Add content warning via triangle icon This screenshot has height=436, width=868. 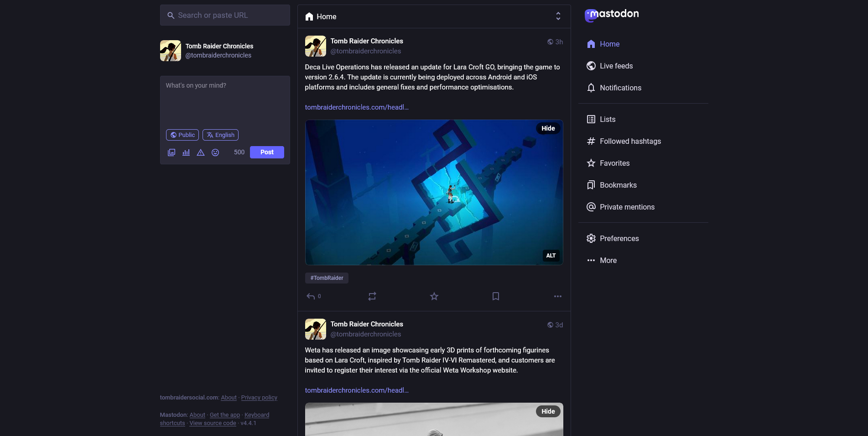[201, 152]
